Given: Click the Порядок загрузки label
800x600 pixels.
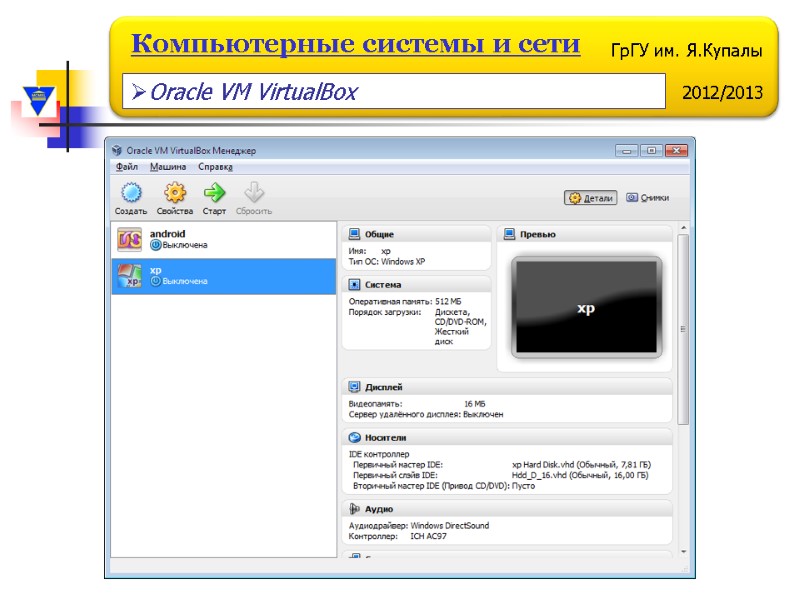Looking at the screenshot, I should click(385, 312).
